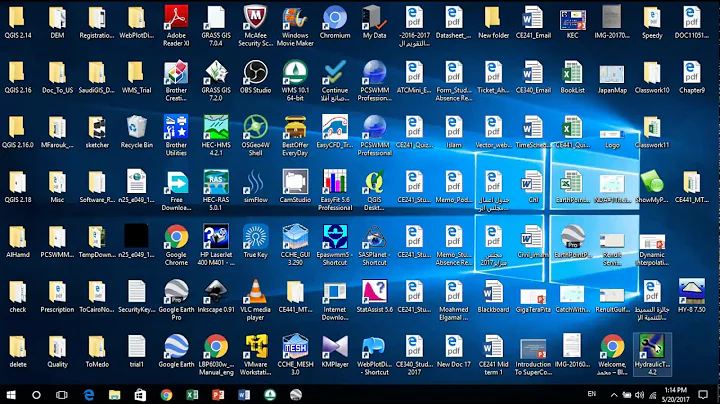Image resolution: width=720 pixels, height=404 pixels.
Task: Show hidden system tray icons
Action: point(614,395)
